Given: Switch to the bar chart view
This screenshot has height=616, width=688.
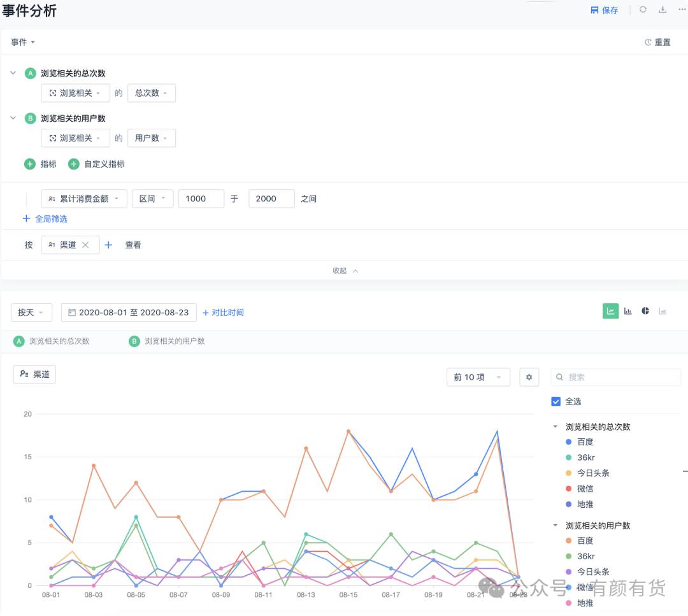Looking at the screenshot, I should point(628,311).
